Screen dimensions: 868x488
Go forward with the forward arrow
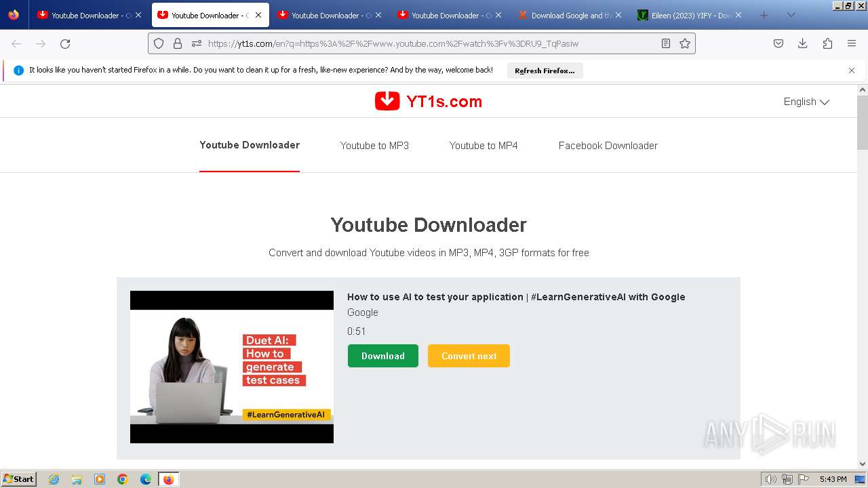point(41,43)
